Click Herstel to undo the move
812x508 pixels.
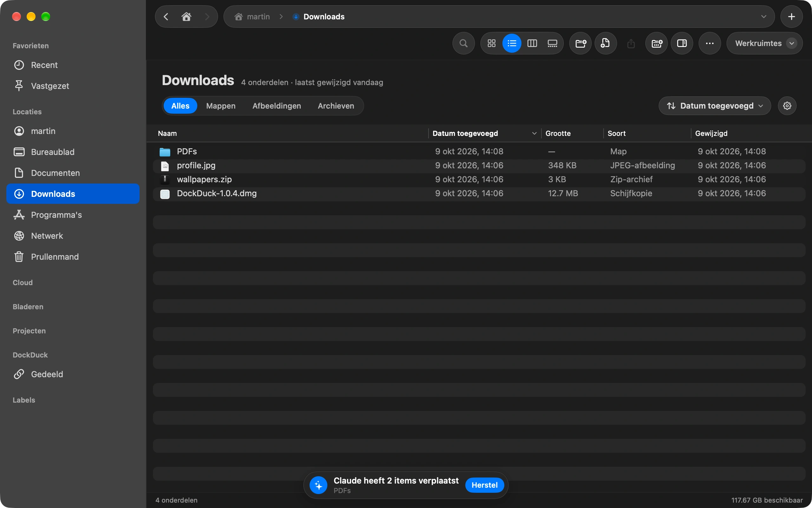click(x=484, y=485)
